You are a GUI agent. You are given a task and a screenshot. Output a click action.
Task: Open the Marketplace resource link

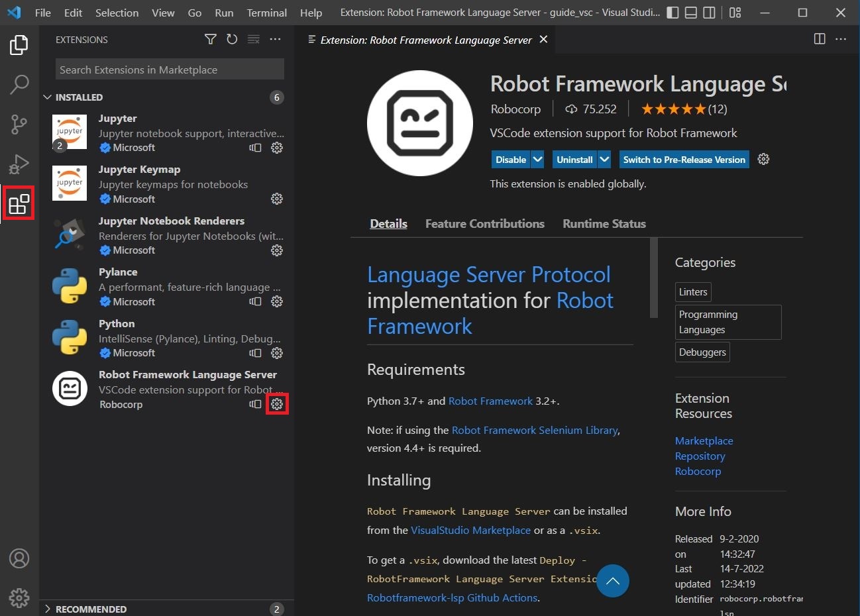click(704, 441)
